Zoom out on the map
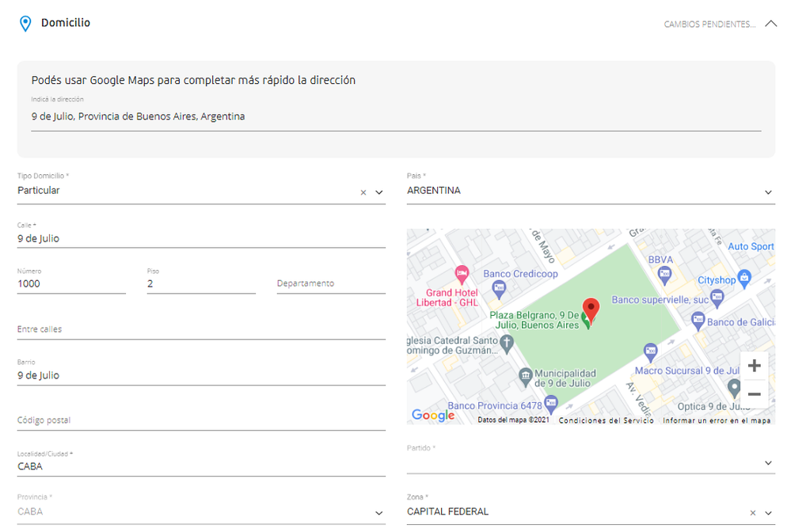The width and height of the screenshot is (791, 532). [754, 393]
